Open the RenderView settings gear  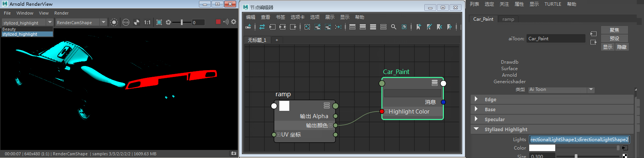pyautogui.click(x=234, y=22)
